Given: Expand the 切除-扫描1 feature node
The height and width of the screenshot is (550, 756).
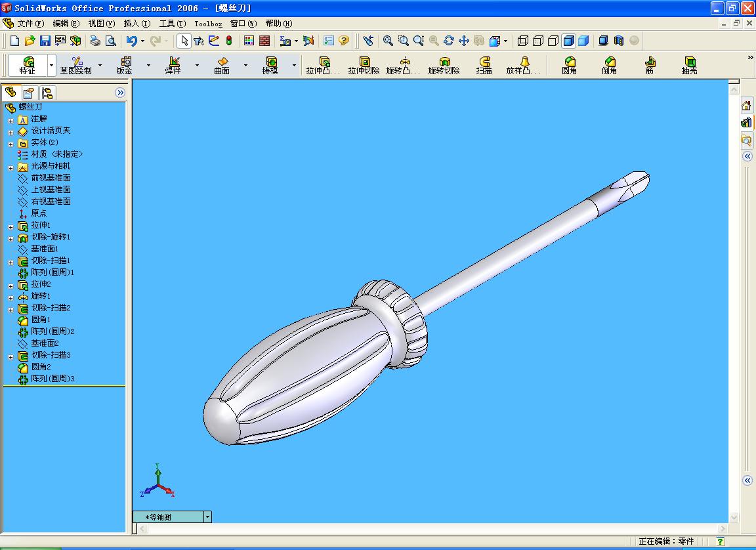Looking at the screenshot, I should tap(10, 263).
